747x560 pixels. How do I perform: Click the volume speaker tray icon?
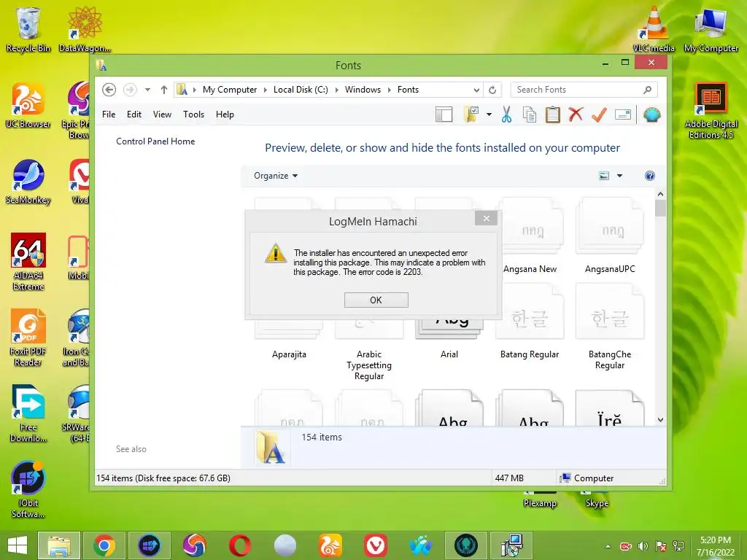pyautogui.click(x=643, y=546)
